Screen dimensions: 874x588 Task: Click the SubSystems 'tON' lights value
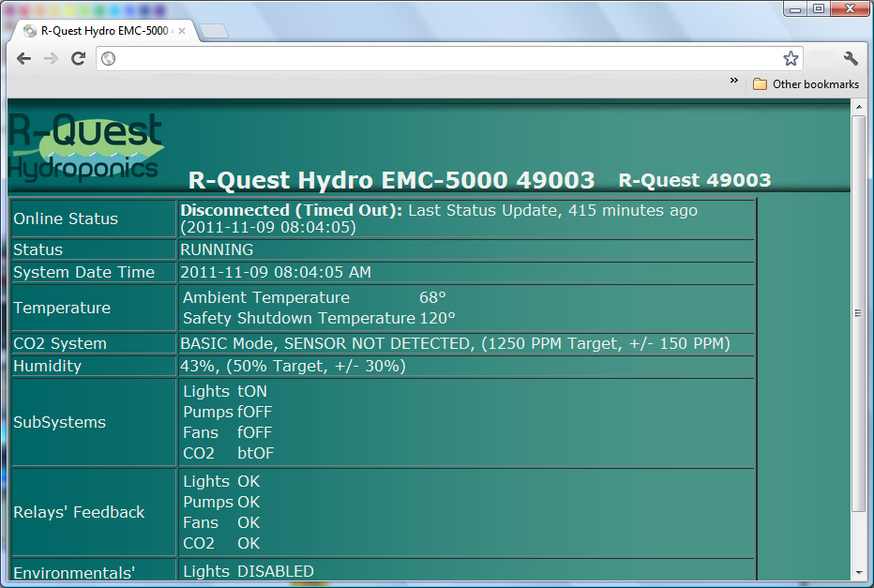coord(252,391)
